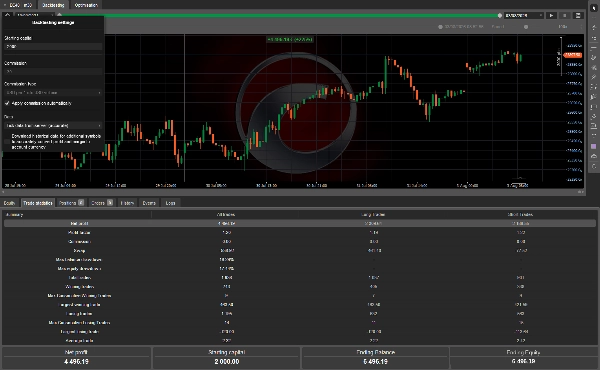Select the Max balance drawdown row
Viewport: 600px width, 370px height.
coord(300,259)
